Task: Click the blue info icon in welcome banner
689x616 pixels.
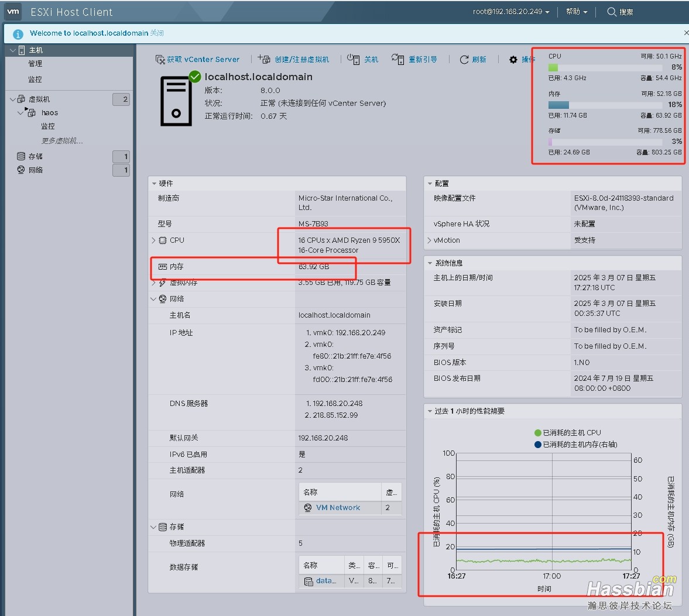Action: (18, 34)
